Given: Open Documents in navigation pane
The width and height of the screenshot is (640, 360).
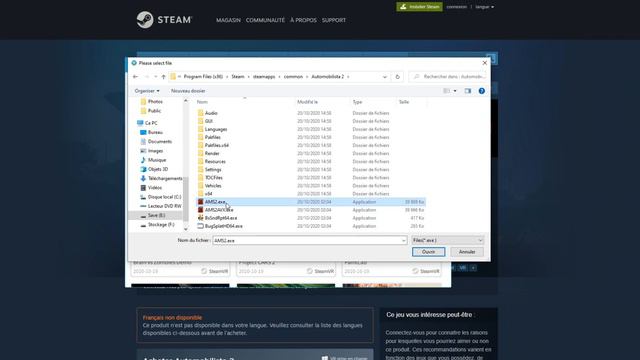Looking at the screenshot, I should pos(160,142).
